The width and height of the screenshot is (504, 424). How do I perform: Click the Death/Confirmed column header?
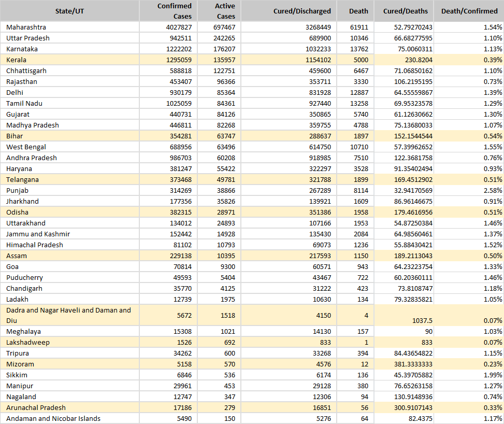pos(469,11)
